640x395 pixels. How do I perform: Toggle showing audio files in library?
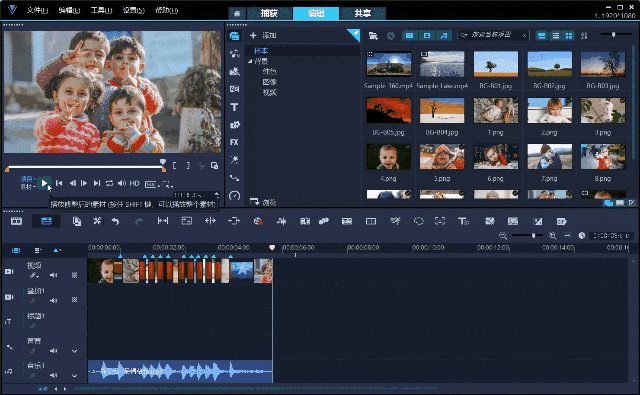(444, 36)
